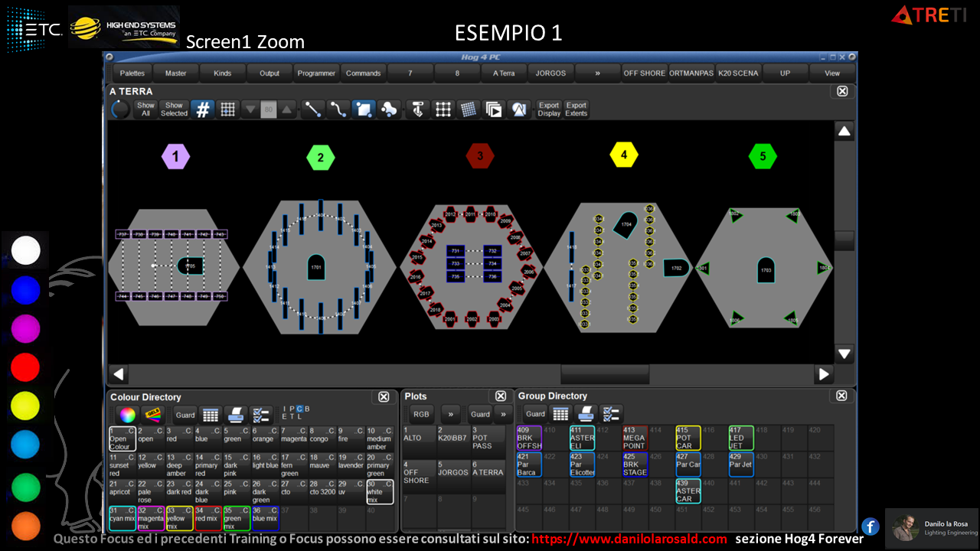
Task: Click the text insert tool icon
Action: 418,109
